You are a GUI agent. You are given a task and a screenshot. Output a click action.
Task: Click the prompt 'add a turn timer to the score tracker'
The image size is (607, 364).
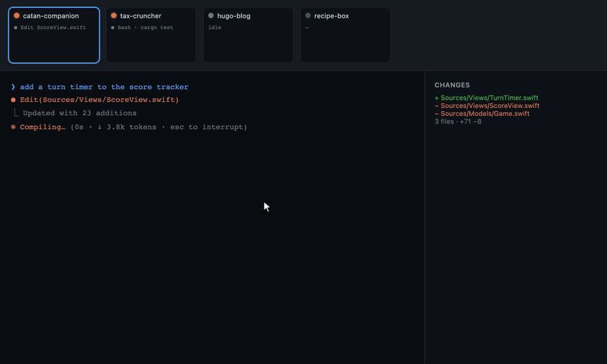[x=104, y=87]
